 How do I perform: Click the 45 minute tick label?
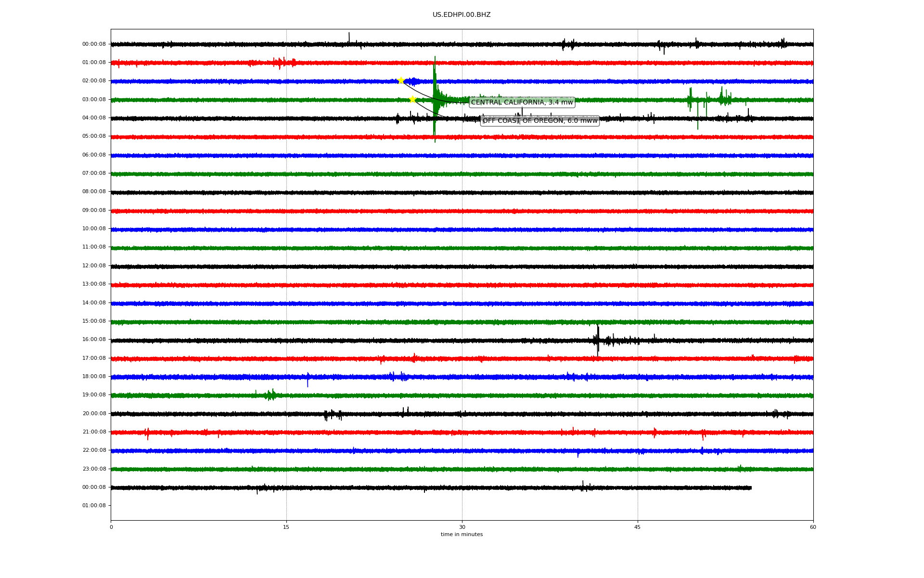638,527
